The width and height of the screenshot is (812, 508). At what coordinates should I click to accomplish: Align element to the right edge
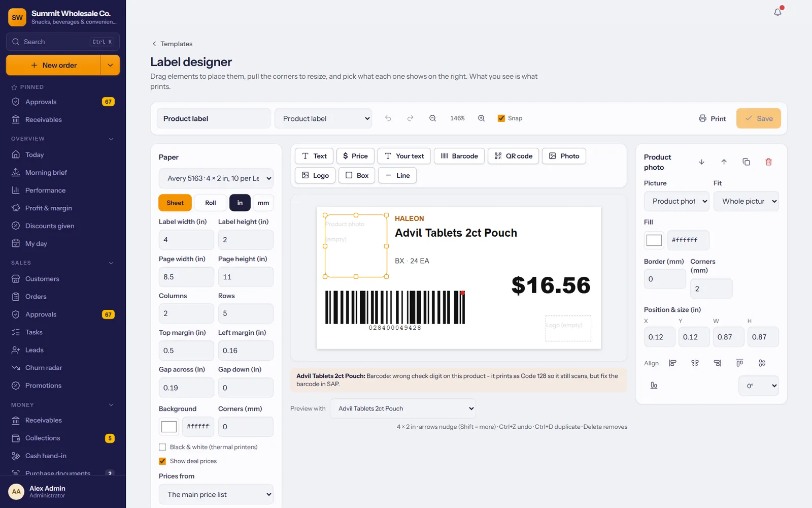coord(717,363)
